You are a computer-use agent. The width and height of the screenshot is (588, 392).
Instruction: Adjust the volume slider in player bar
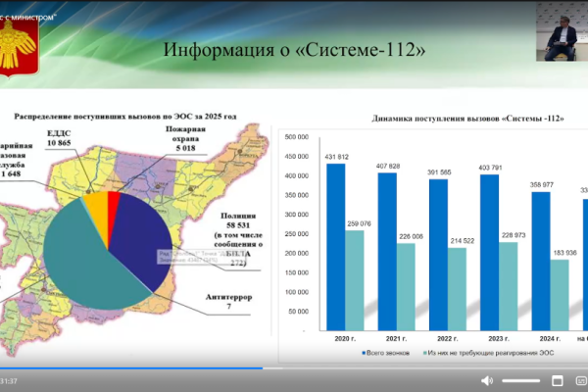[521, 381]
